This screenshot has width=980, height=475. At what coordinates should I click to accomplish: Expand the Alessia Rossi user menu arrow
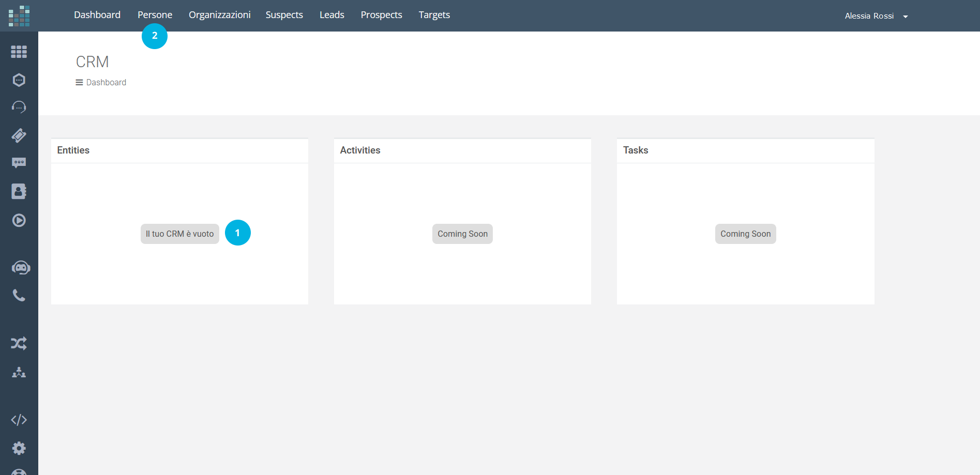(906, 17)
